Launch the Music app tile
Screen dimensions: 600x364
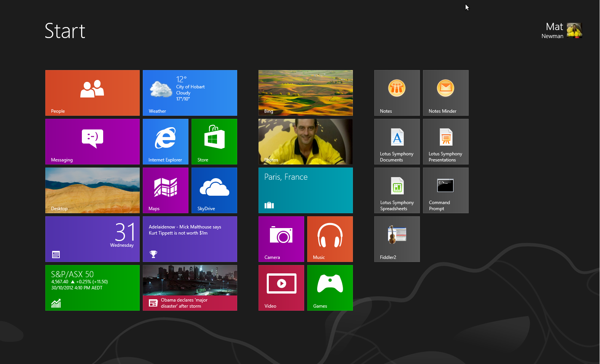330,239
